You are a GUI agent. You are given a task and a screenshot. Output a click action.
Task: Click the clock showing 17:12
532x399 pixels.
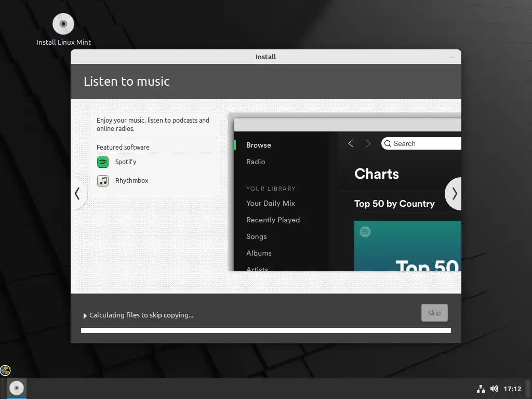coord(512,389)
